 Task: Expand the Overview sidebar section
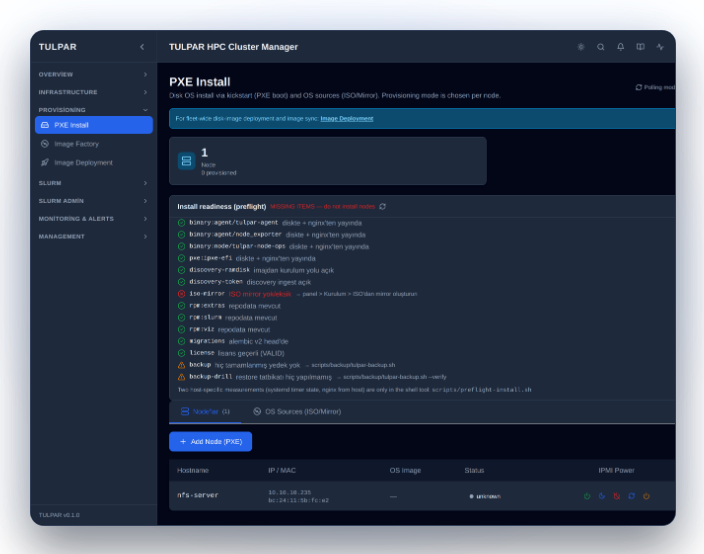point(93,75)
